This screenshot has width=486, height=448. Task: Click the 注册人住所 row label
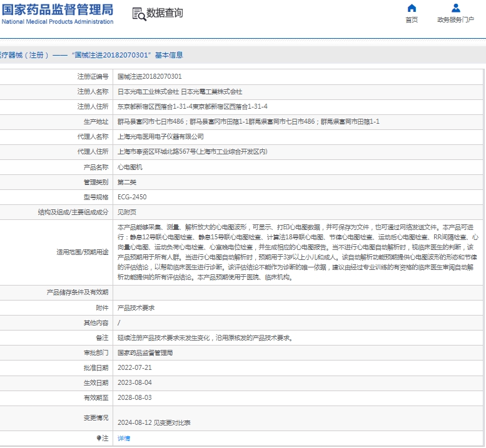pos(93,106)
